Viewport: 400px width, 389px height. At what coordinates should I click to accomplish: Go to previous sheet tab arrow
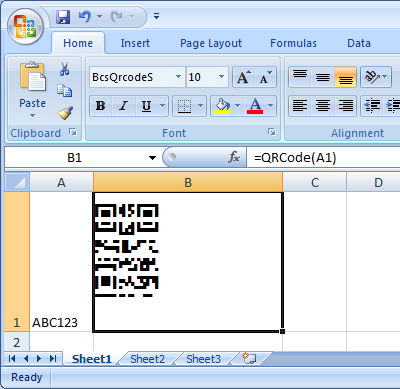pyautogui.click(x=26, y=359)
